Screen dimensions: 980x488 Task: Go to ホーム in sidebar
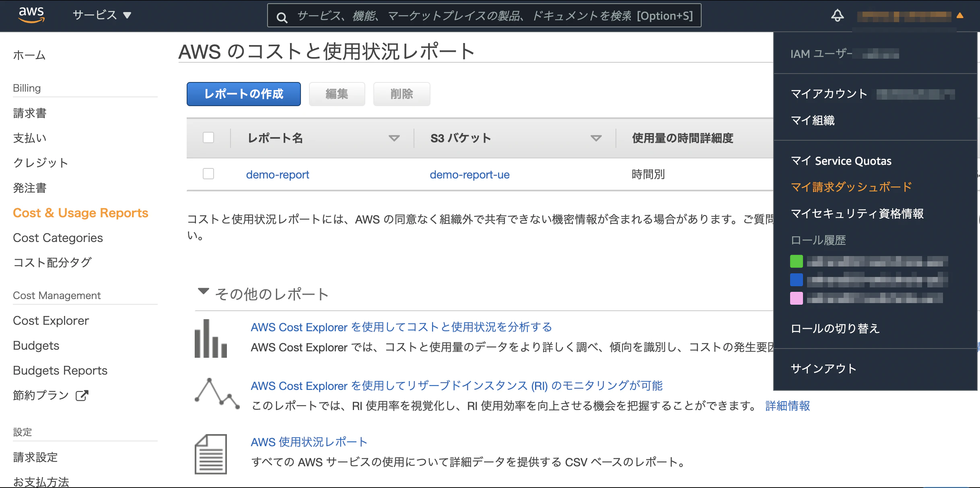point(29,55)
